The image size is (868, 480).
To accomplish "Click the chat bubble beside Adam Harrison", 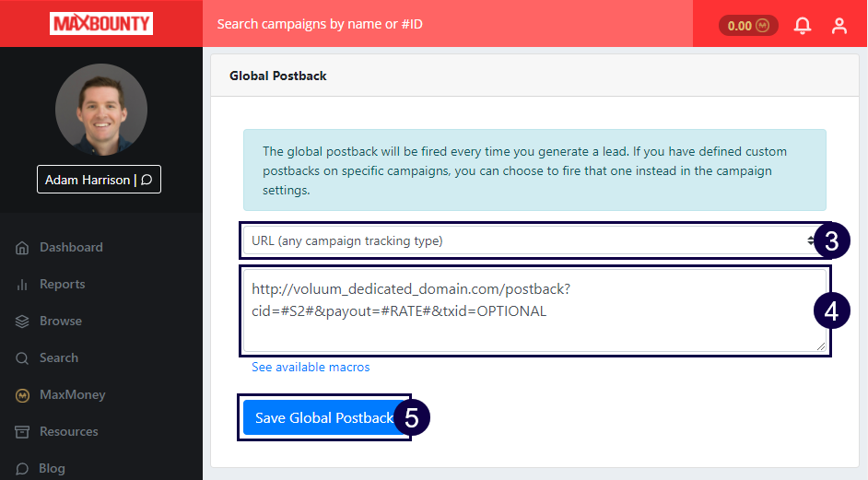I will point(147,180).
